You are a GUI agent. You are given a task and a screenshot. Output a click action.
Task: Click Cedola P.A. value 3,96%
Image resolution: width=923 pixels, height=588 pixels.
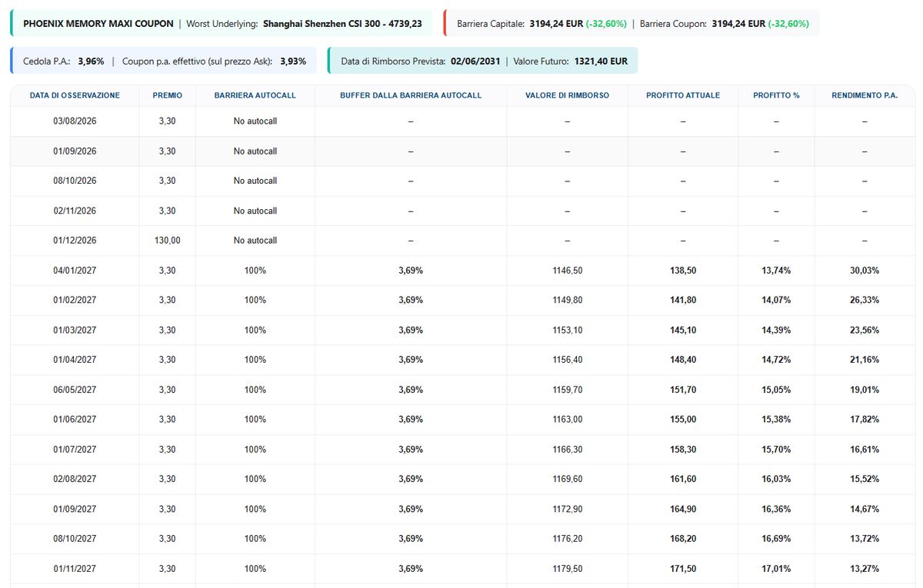(x=91, y=61)
